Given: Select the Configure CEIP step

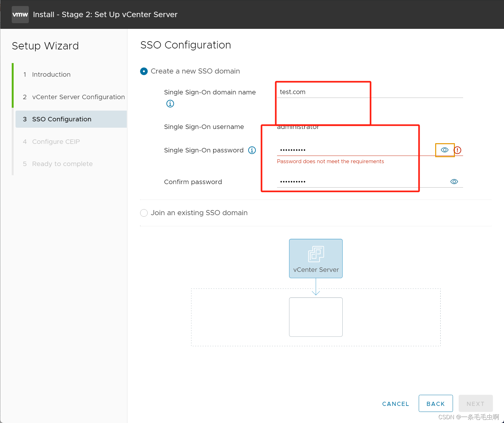Looking at the screenshot, I should tap(56, 142).
